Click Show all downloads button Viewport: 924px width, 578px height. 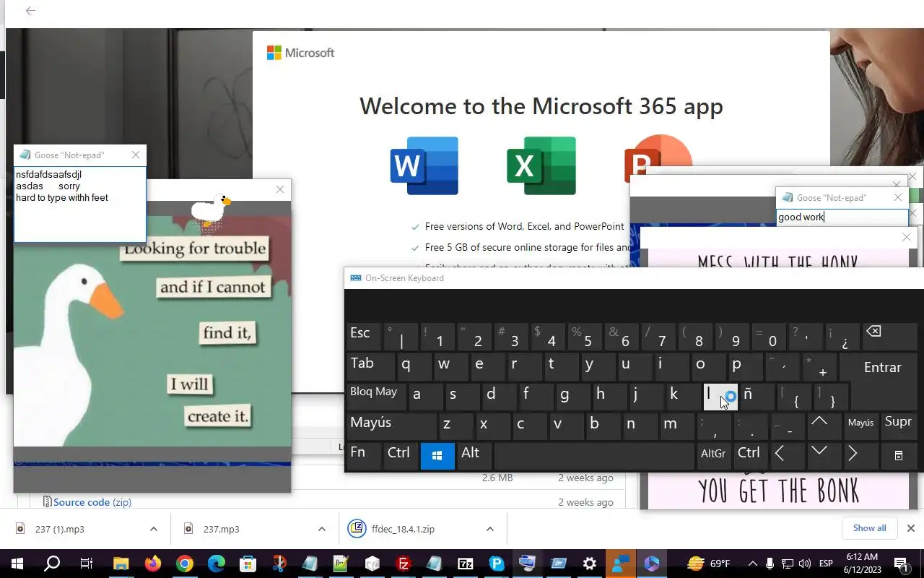869,528
